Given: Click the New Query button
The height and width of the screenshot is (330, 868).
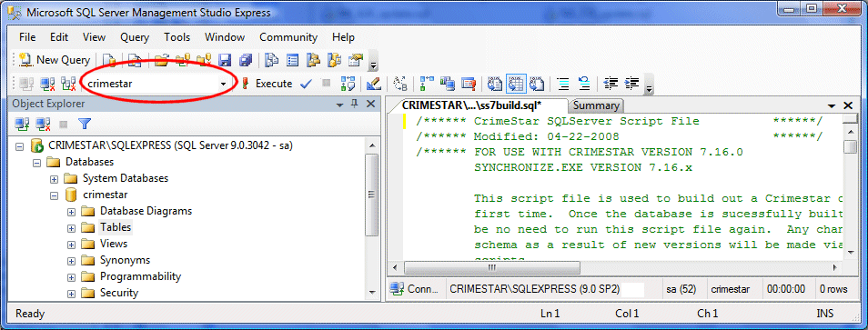Looking at the screenshot, I should pos(55,60).
